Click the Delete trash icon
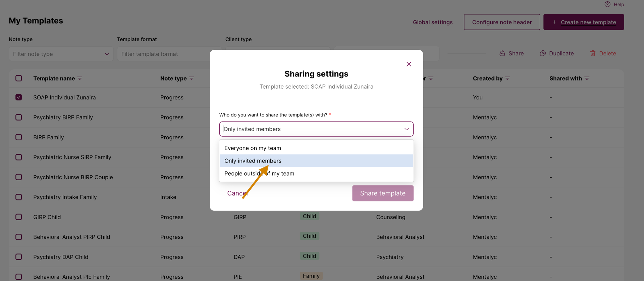The height and width of the screenshot is (281, 644). (593, 53)
